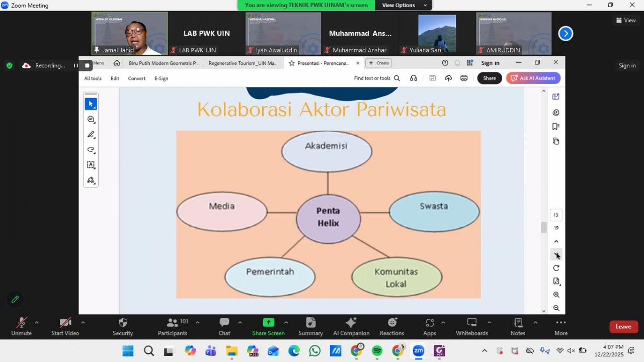The width and height of the screenshot is (644, 362).
Task: Toggle the favorite star on the Presentasi tab
Action: (292, 63)
